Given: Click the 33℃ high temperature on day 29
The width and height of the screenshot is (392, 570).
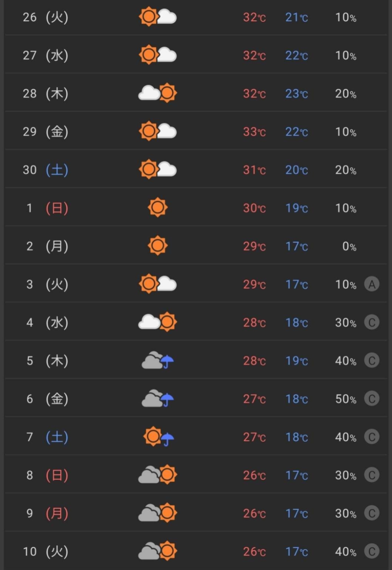Looking at the screenshot, I should tap(254, 132).
